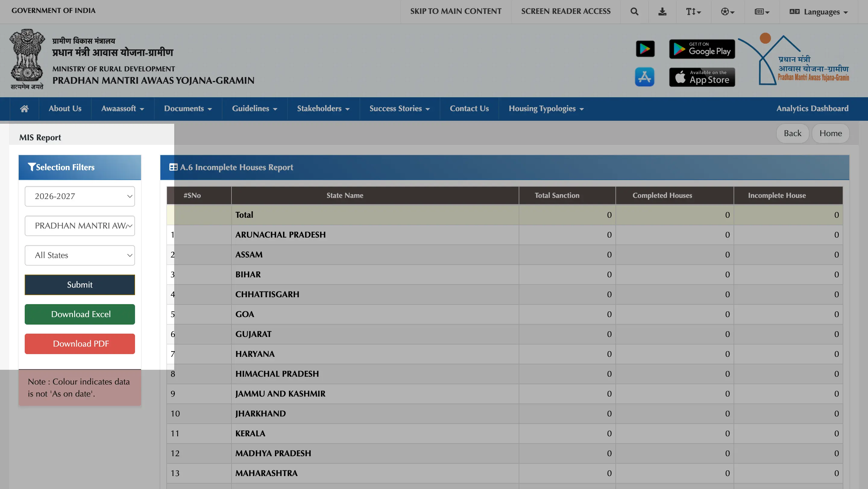
Task: Select GUJARAT row state name
Action: 253,334
